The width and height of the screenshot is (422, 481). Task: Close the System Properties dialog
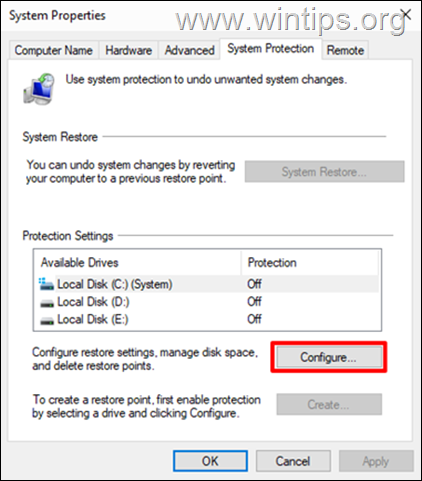pos(406,14)
